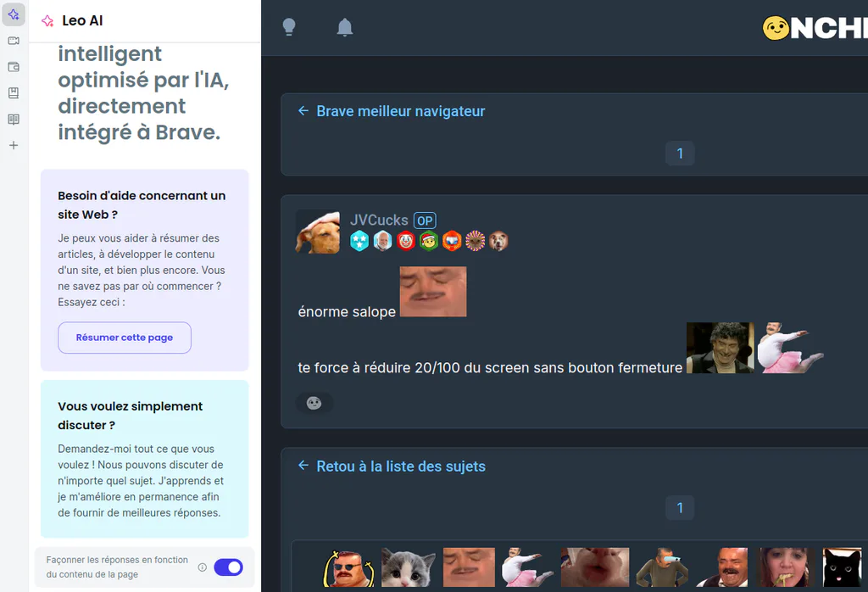This screenshot has height=592, width=868.
Task: Click the lightbulb icon in Onche header
Action: [x=289, y=26]
